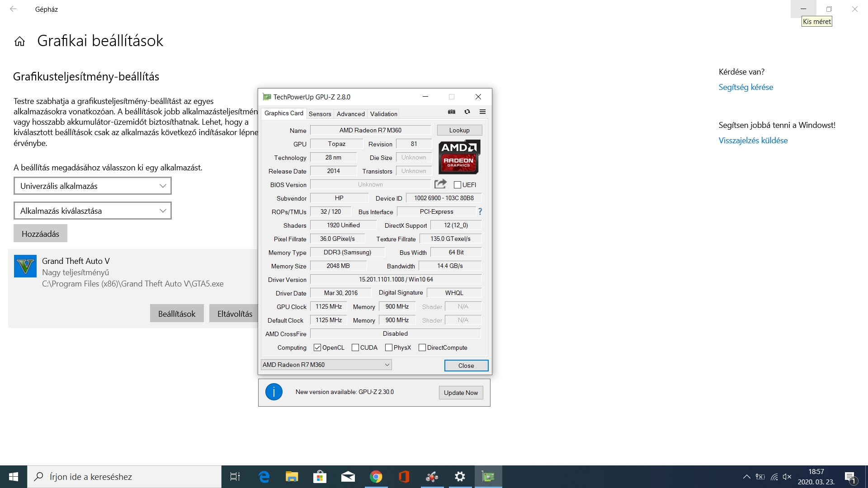Click the muted volume tray icon
The height and width of the screenshot is (488, 868).
coord(787,477)
